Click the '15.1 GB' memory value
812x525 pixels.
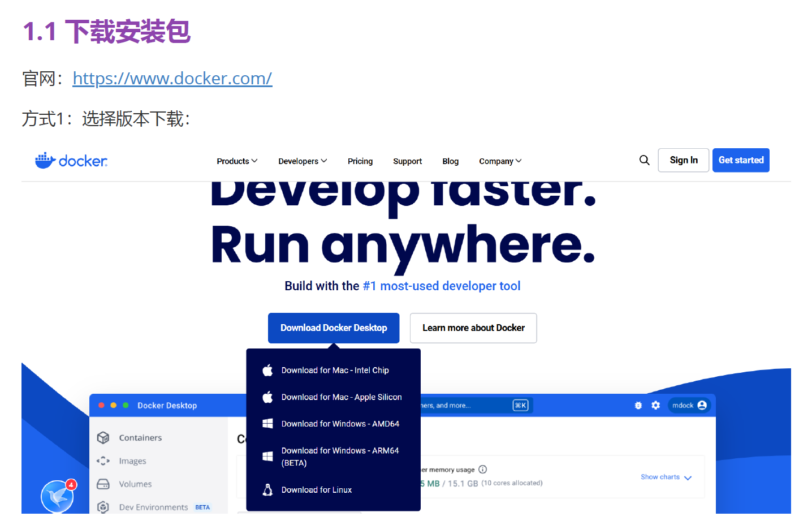pos(463,483)
